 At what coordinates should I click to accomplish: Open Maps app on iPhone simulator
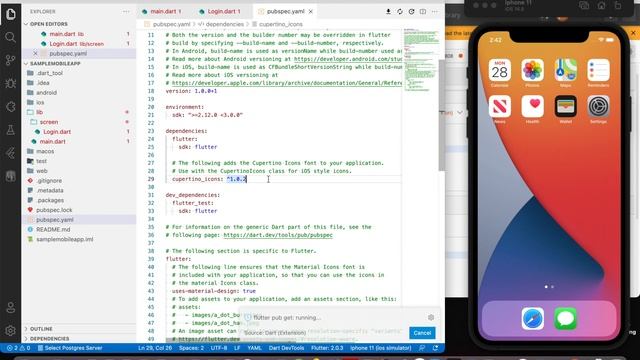tap(565, 71)
